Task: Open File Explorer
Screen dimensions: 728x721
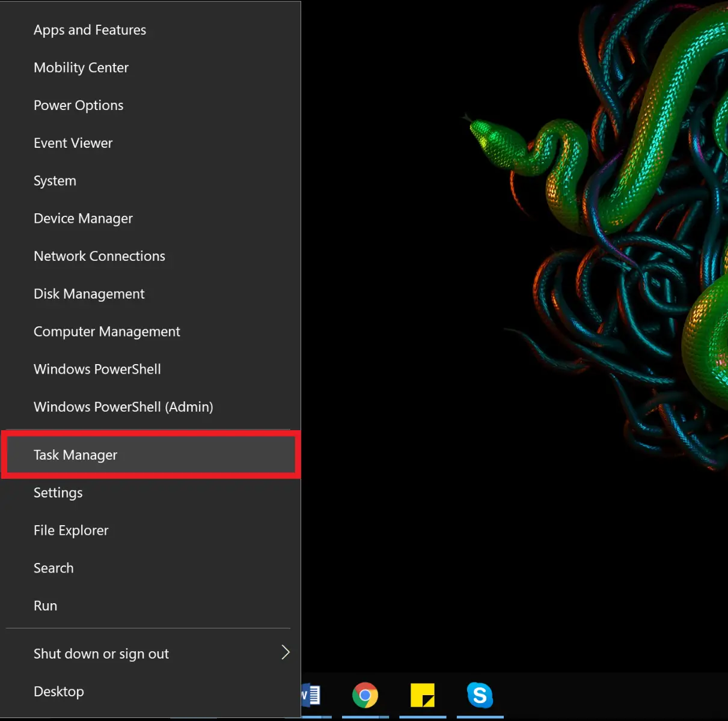Action: 71,531
